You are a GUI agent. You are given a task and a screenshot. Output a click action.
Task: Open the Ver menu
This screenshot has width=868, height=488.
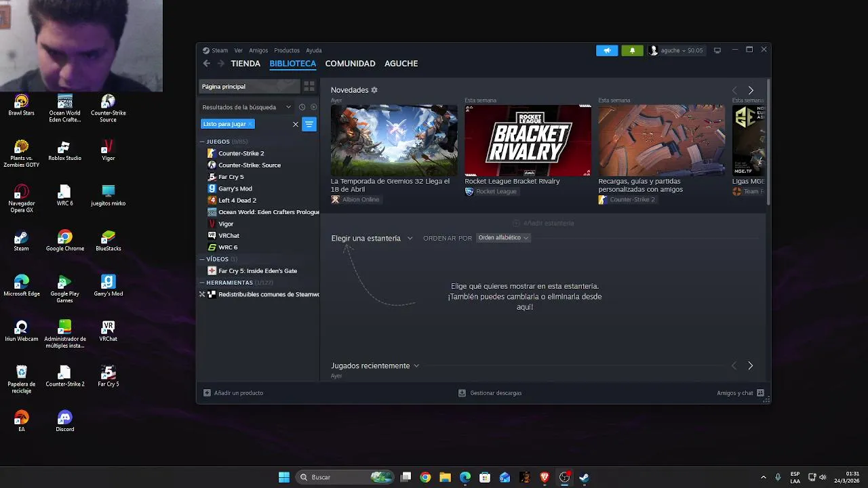tap(238, 50)
